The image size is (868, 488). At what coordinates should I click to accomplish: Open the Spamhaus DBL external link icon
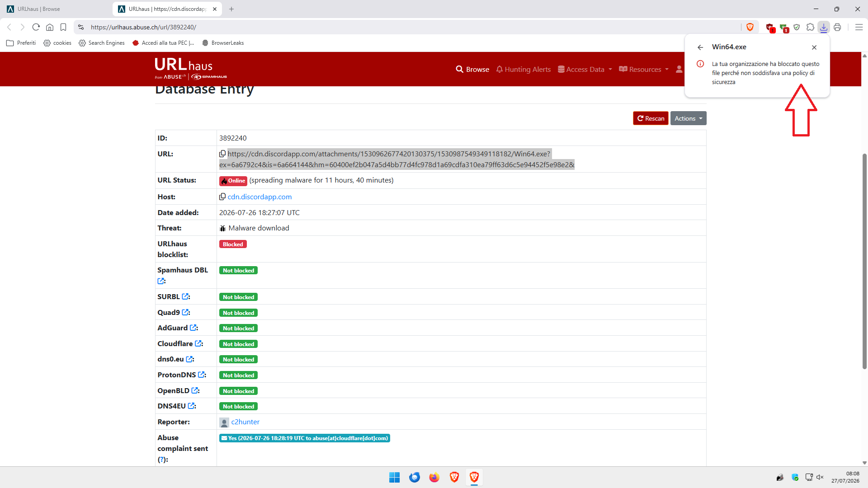click(160, 281)
